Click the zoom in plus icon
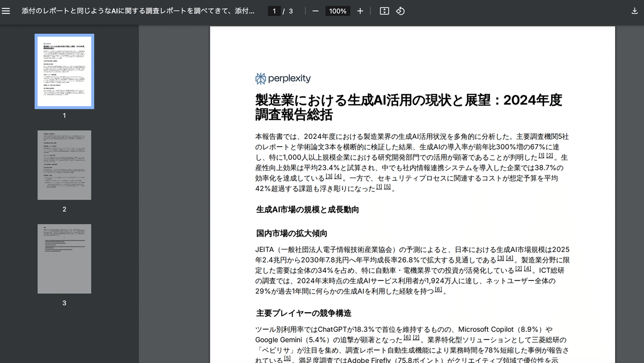 click(360, 11)
